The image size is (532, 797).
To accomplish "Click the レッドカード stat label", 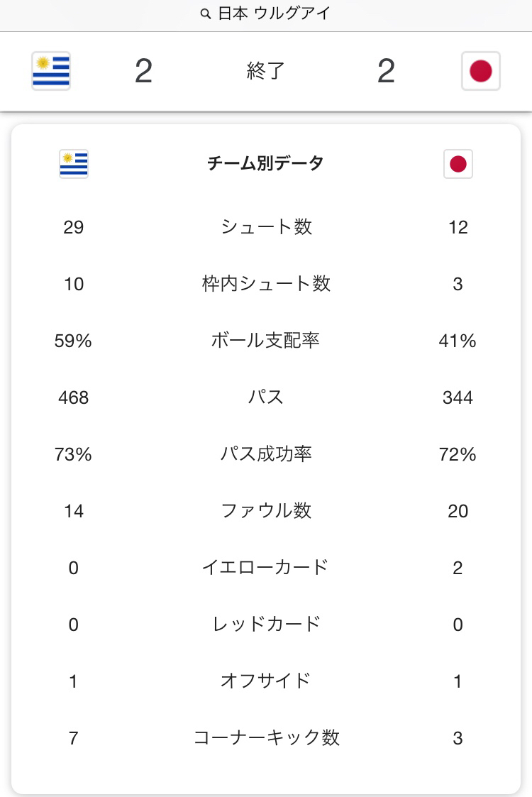I will pos(266,625).
